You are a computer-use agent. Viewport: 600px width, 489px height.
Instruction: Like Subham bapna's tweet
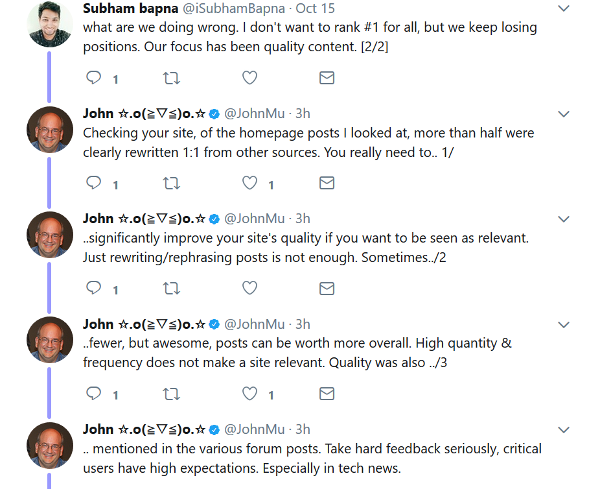tap(250, 78)
